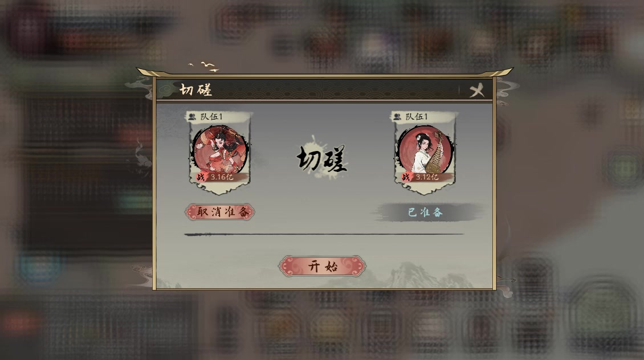
Task: Click the blurred cyan circular icon behind the dialog
Action: [x=40, y=269]
